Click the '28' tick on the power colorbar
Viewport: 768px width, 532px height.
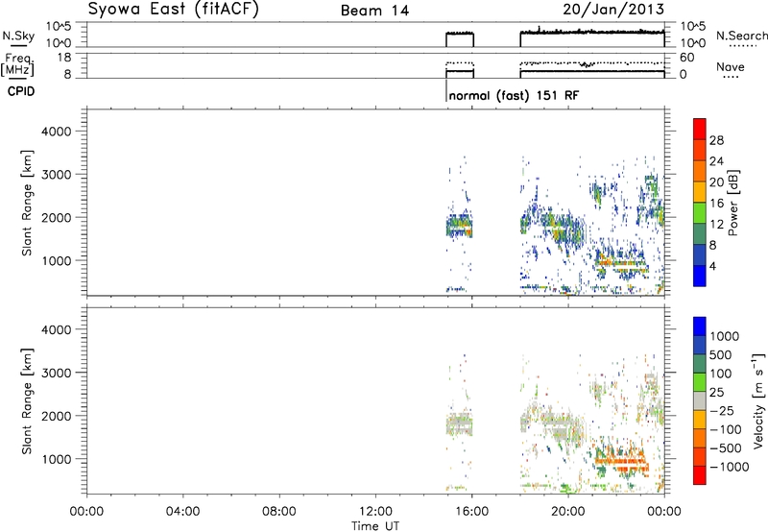coord(716,140)
